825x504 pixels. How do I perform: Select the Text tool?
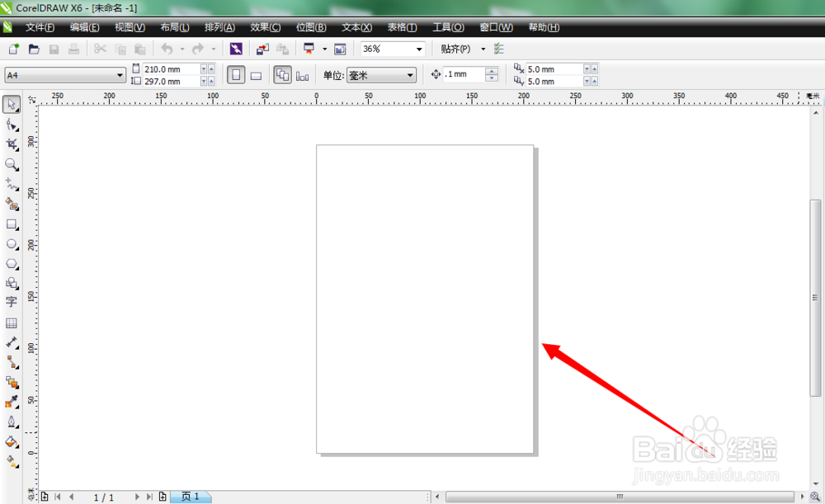tap(12, 302)
